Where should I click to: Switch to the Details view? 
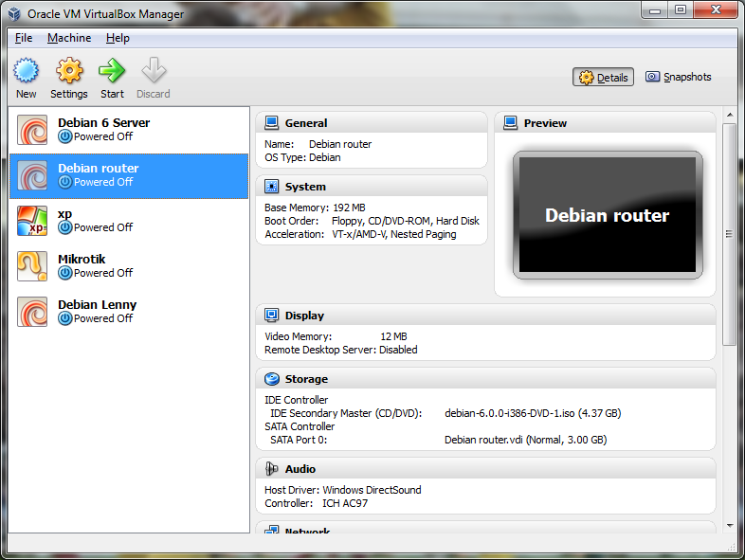click(603, 77)
